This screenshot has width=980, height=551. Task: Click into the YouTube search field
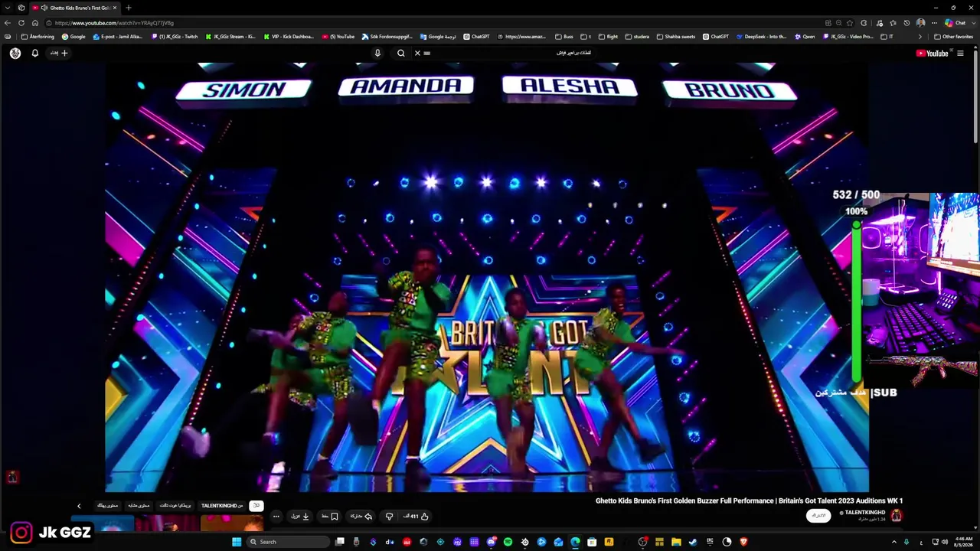coord(509,53)
